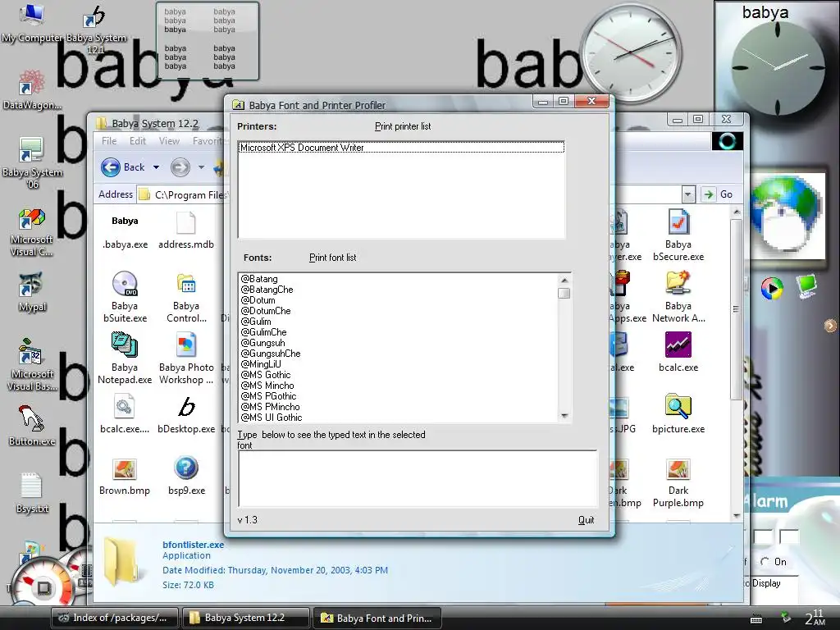Switch to Babya Font and Prin... taskbar button
This screenshot has height=630, width=840.
coord(377,618)
